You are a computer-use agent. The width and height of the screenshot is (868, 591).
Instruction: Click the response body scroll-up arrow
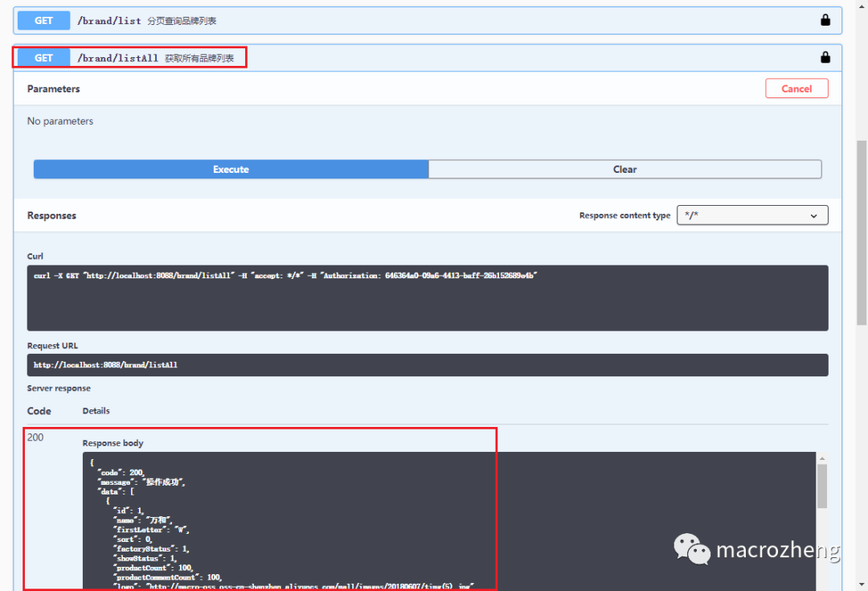(x=821, y=459)
